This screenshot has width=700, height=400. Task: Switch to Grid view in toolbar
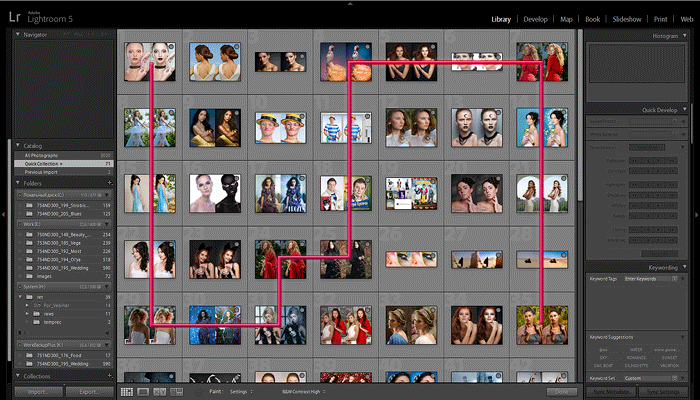coord(127,392)
